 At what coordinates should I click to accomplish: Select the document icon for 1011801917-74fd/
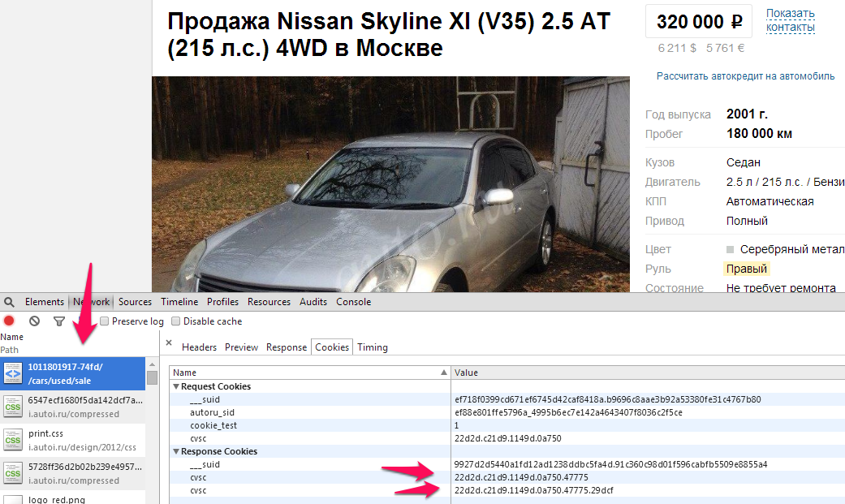(x=13, y=373)
